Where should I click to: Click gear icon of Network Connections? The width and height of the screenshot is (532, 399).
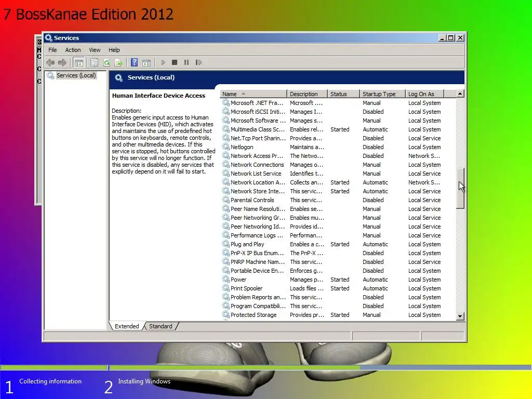(x=225, y=164)
